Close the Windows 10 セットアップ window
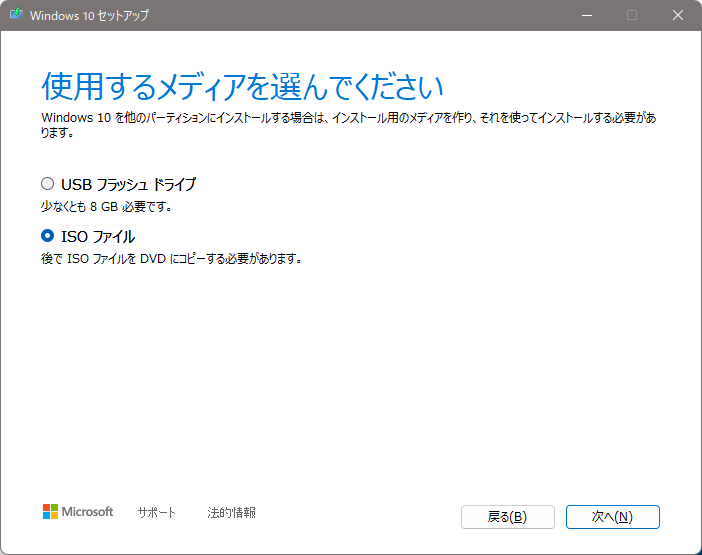This screenshot has width=702, height=555. [x=678, y=15]
